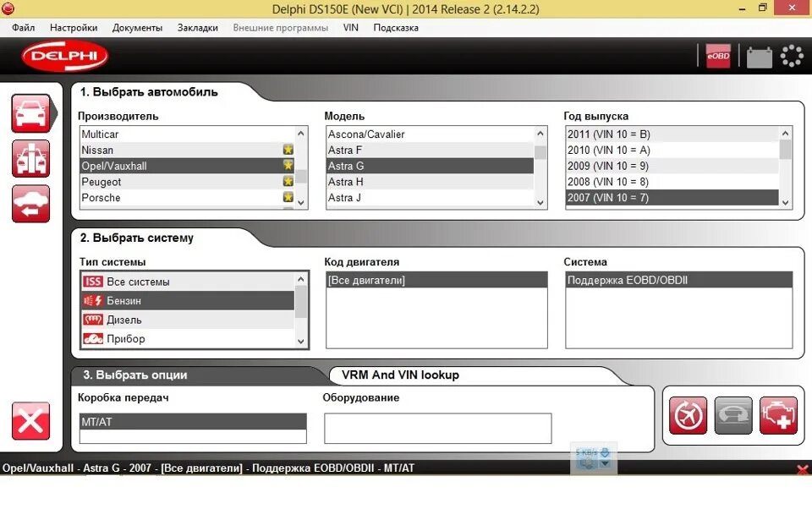The width and height of the screenshot is (812, 509).
Task: Select year 2009 (VIN 10 = 9)
Action: pyautogui.click(x=672, y=166)
